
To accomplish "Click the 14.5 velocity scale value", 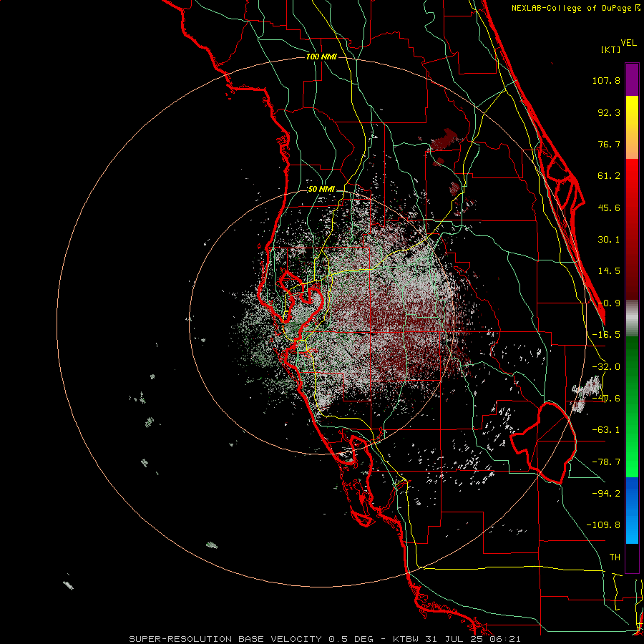I will click(609, 271).
